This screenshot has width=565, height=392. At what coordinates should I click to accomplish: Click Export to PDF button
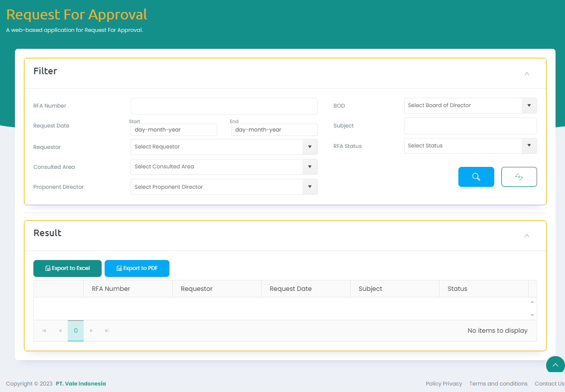[x=137, y=268]
